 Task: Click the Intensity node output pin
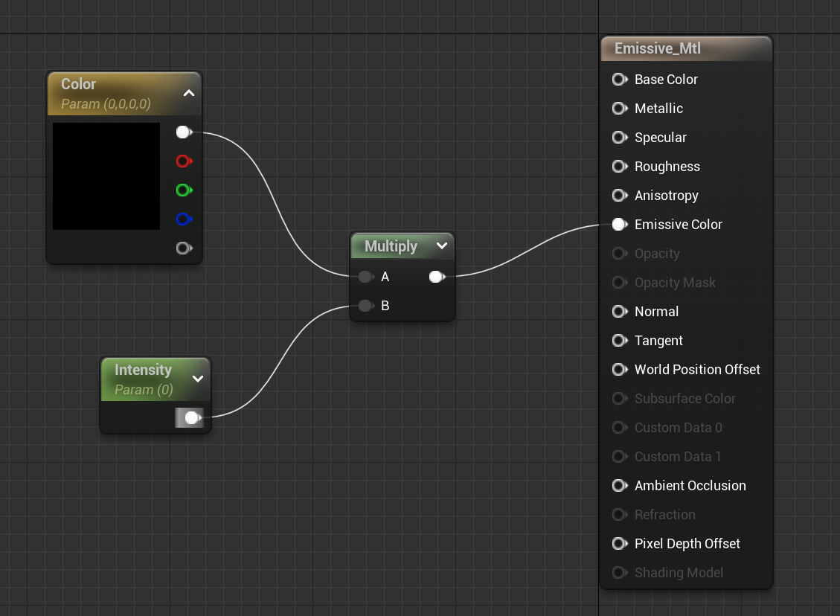(x=191, y=418)
